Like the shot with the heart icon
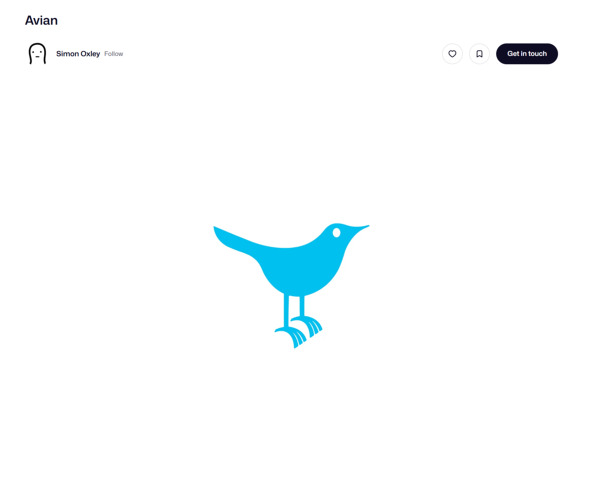This screenshot has height=478, width=590. (x=452, y=54)
